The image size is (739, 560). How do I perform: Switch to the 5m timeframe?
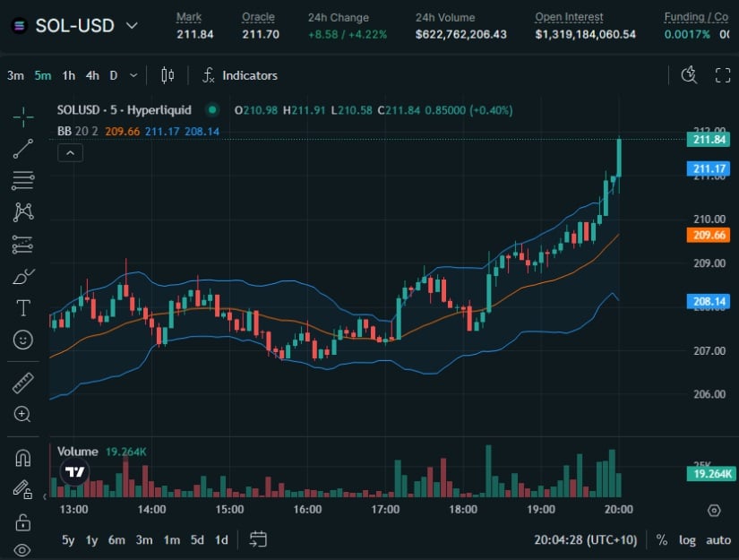[43, 75]
